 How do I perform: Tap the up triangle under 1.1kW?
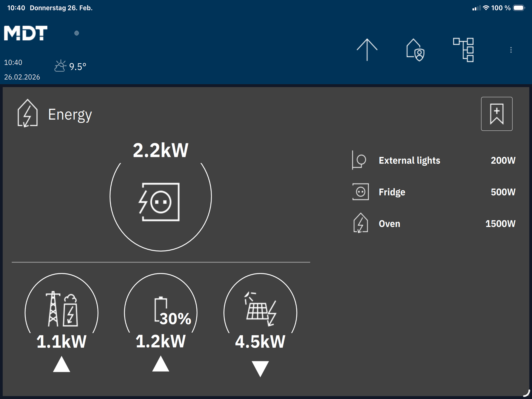(61, 364)
